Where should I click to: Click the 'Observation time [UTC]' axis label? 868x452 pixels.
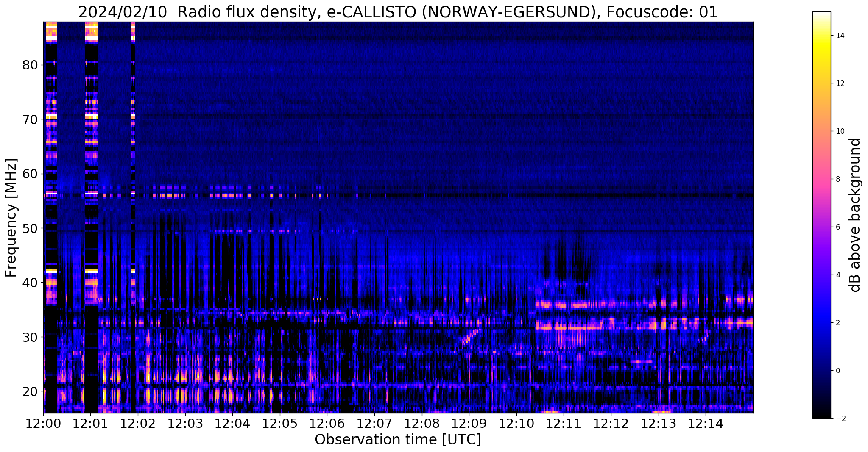click(x=398, y=440)
